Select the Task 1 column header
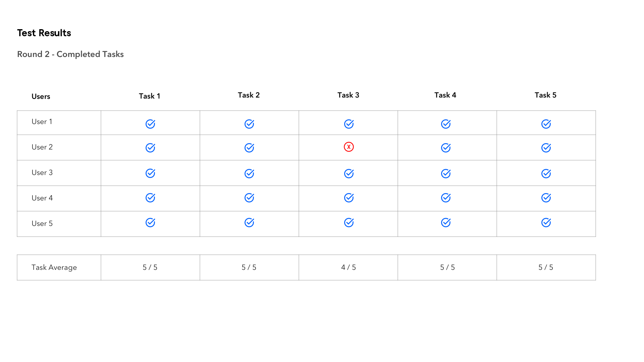 click(150, 96)
